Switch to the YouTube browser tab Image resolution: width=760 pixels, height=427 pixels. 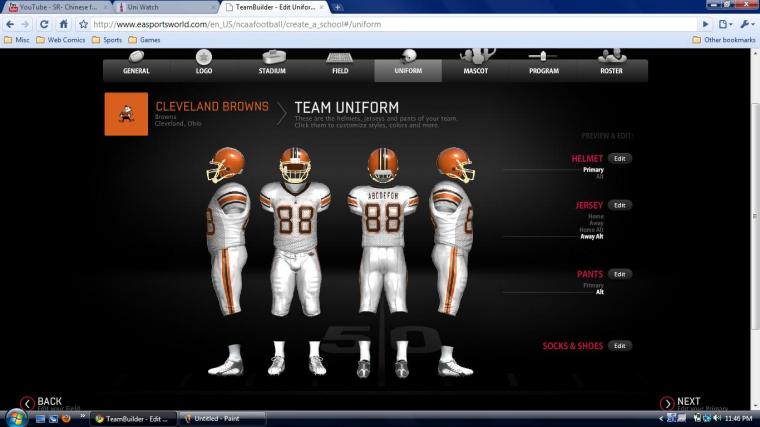57,7
